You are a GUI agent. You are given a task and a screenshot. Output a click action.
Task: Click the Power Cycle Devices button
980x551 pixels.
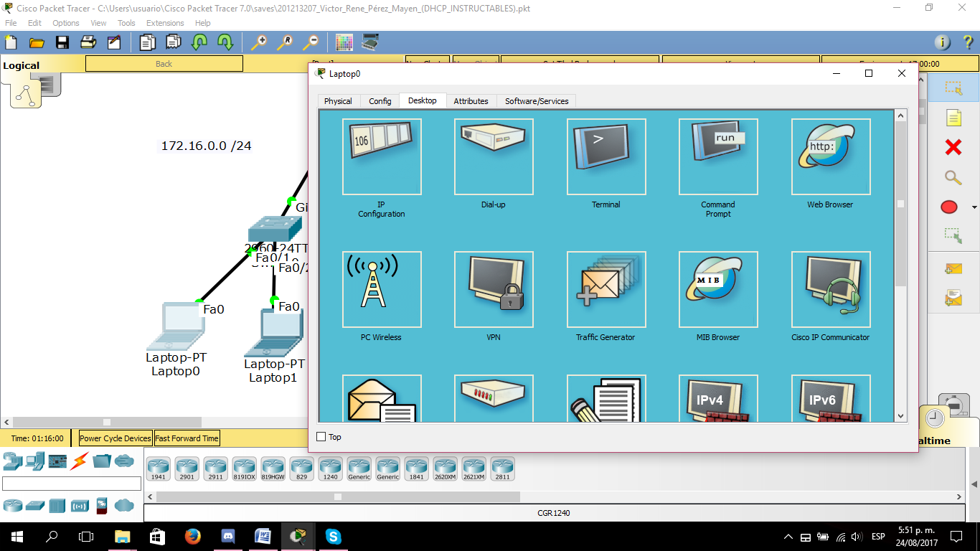coord(116,438)
